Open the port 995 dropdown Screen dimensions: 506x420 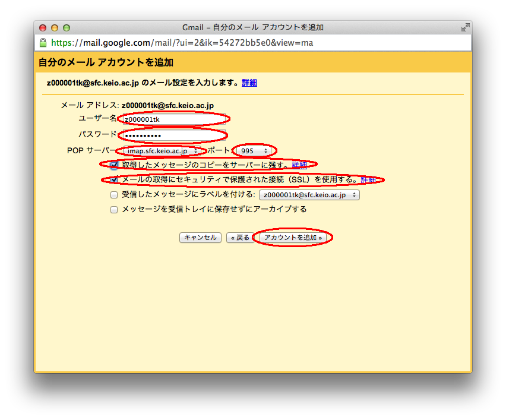coord(255,151)
